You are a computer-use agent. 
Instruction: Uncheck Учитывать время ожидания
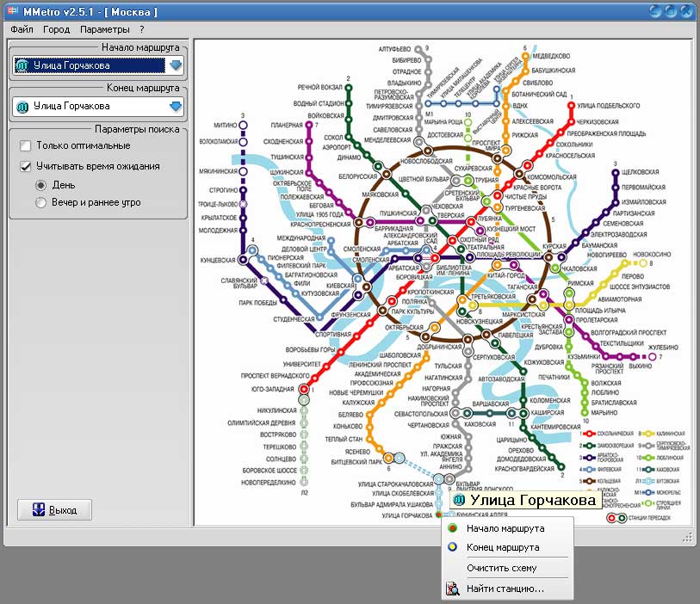pyautogui.click(x=26, y=166)
